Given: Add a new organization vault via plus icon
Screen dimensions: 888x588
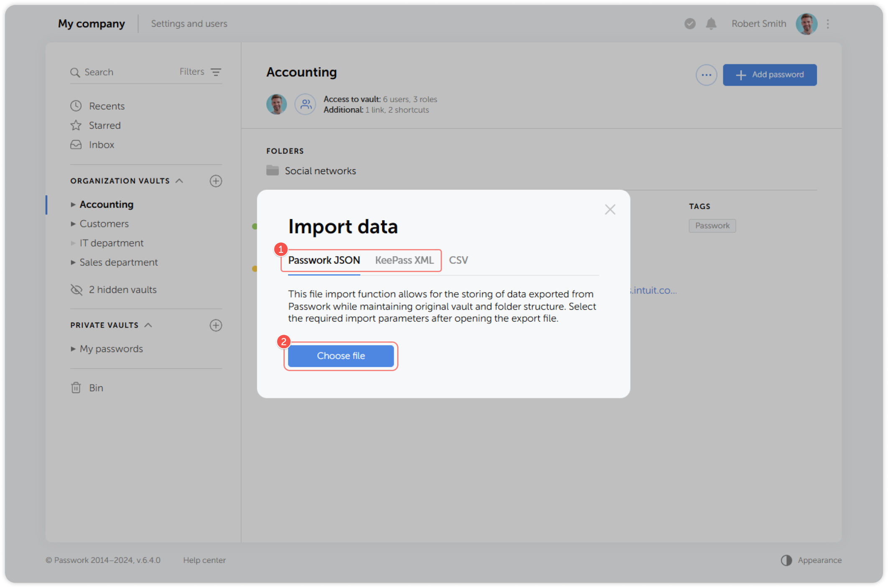Looking at the screenshot, I should tap(216, 181).
